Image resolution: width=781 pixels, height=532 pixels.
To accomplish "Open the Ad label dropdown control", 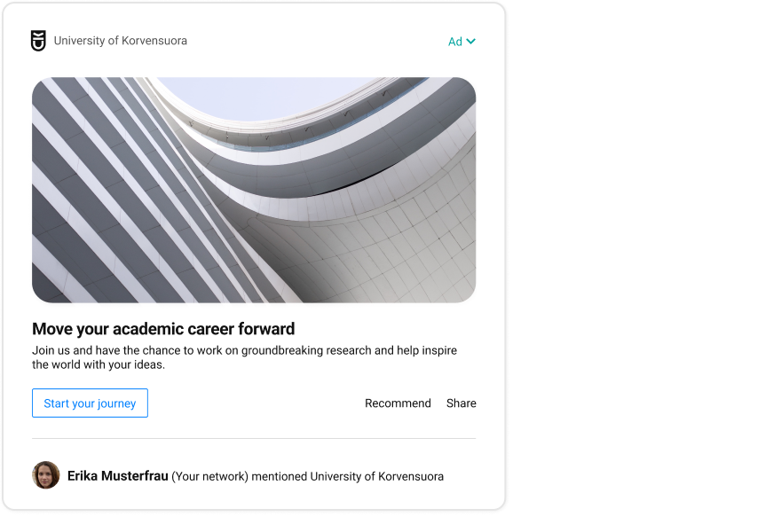I will tap(462, 41).
